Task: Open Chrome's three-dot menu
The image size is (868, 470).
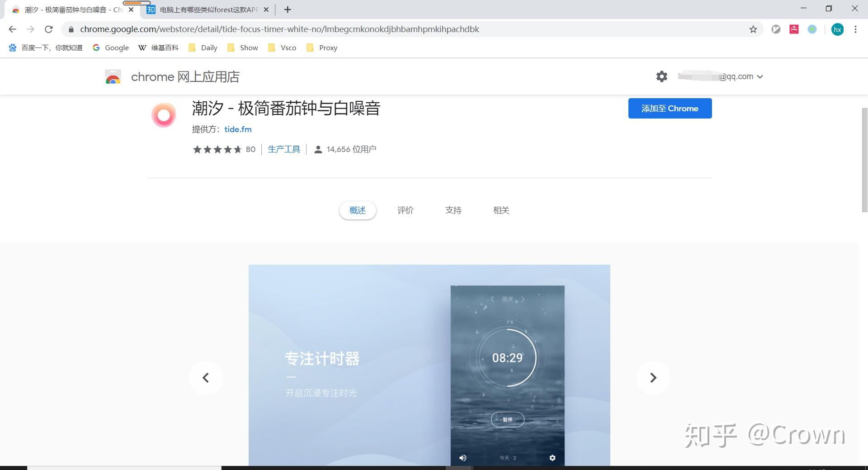Action: [x=855, y=29]
